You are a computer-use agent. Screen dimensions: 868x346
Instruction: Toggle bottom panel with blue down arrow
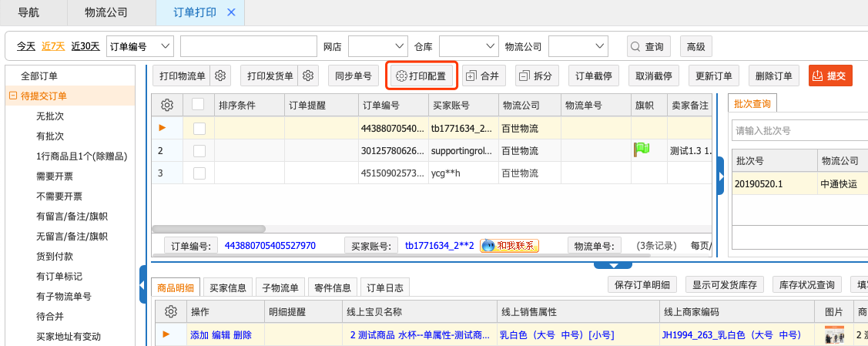point(613,265)
